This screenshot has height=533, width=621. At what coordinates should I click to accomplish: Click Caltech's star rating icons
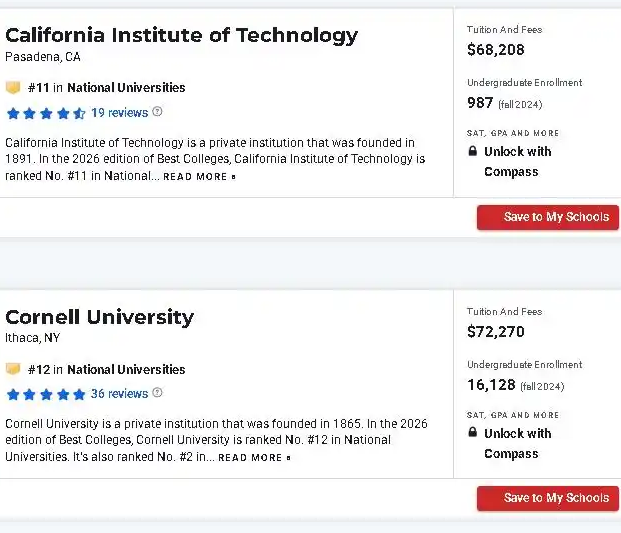coord(45,113)
